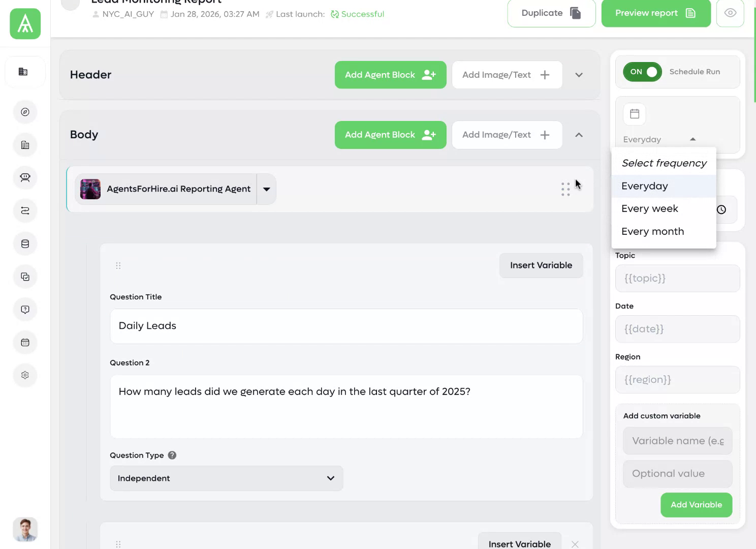Click the Add Variable button

click(x=696, y=505)
